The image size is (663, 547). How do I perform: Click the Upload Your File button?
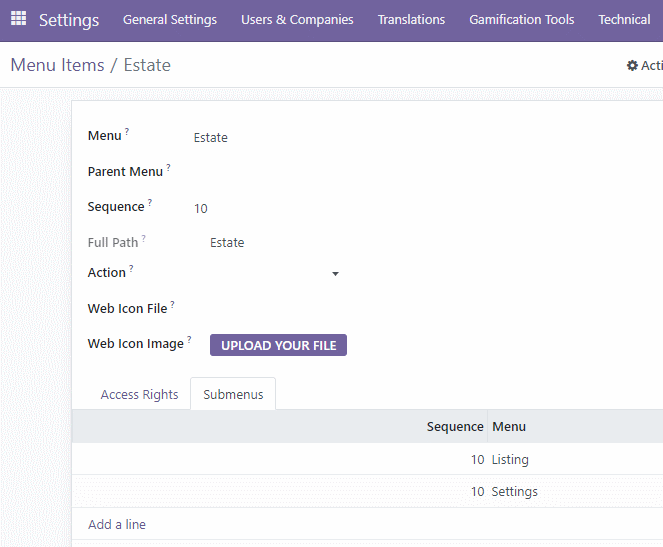point(278,345)
